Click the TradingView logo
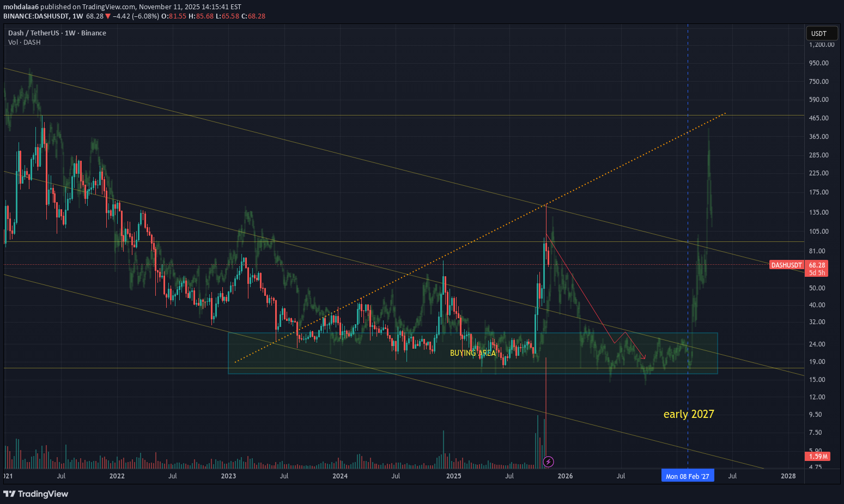The width and height of the screenshot is (844, 504). tap(36, 494)
